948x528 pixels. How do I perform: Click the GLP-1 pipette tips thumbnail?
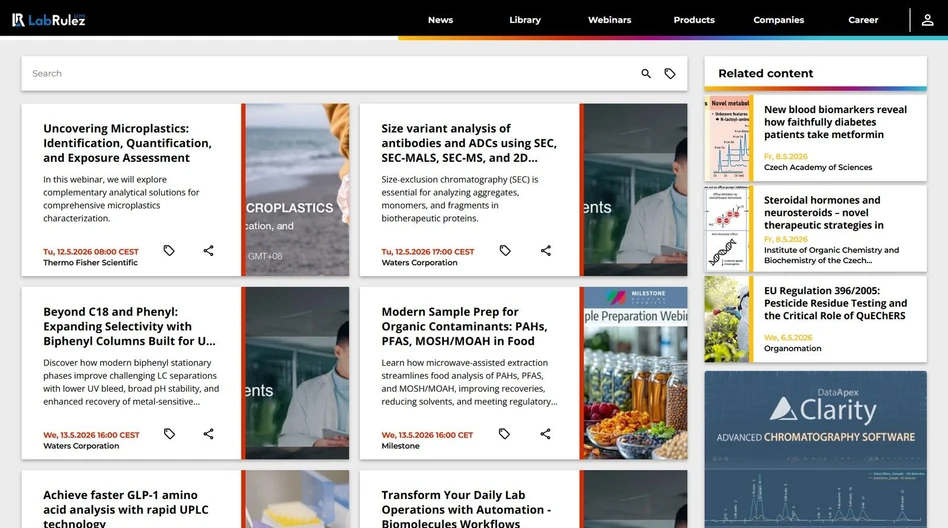coord(296,499)
